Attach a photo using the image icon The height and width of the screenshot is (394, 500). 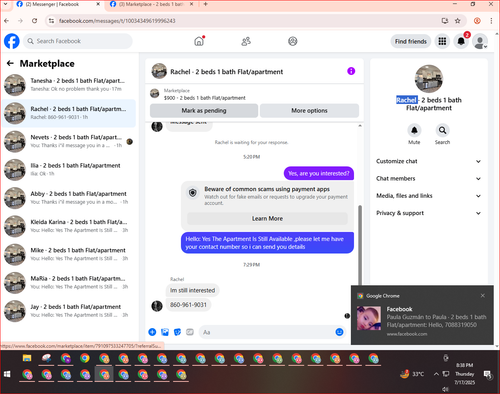coord(165,332)
